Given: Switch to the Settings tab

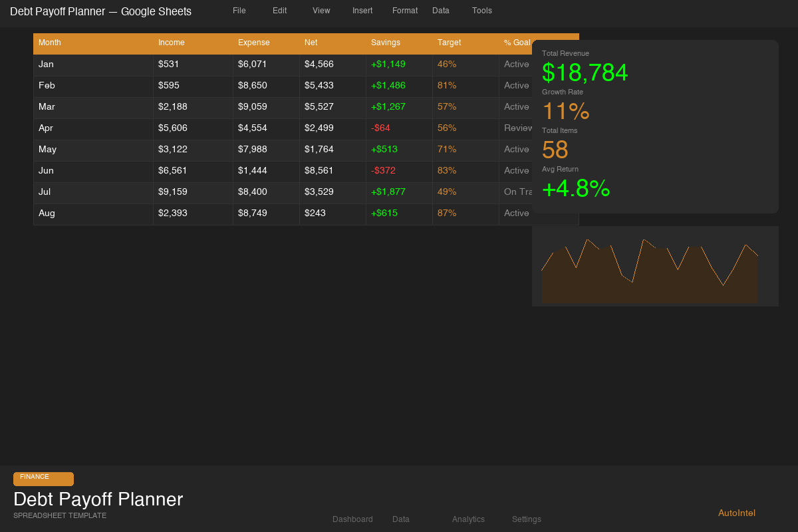Looking at the screenshot, I should coord(527,519).
